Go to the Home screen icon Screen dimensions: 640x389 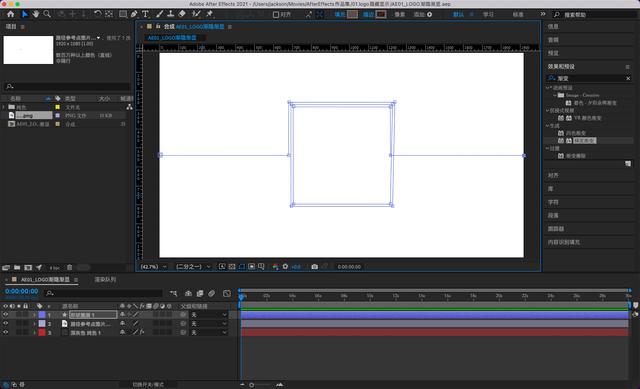tap(11, 14)
